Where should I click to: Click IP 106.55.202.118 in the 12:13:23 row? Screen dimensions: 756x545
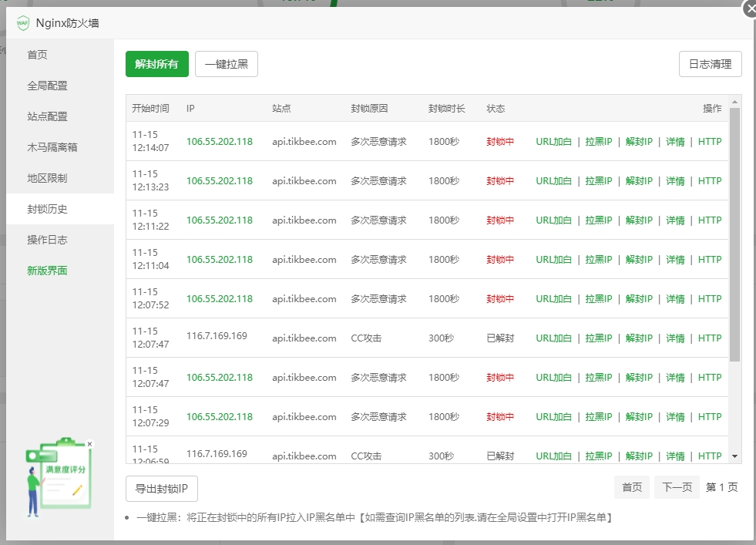point(220,181)
